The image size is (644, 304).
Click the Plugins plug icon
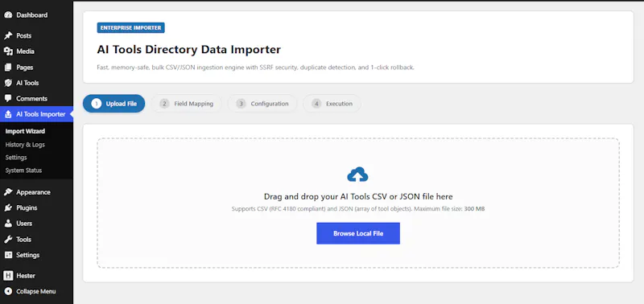[x=8, y=208]
